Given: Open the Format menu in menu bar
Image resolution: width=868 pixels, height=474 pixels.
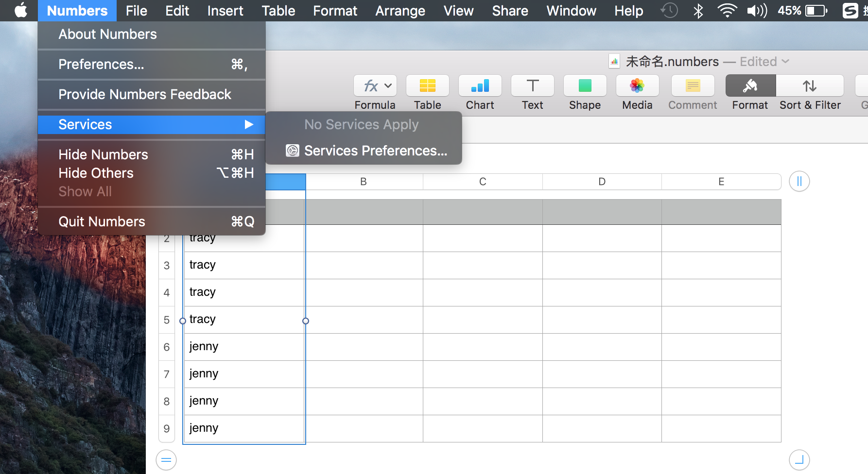Looking at the screenshot, I should pyautogui.click(x=335, y=10).
